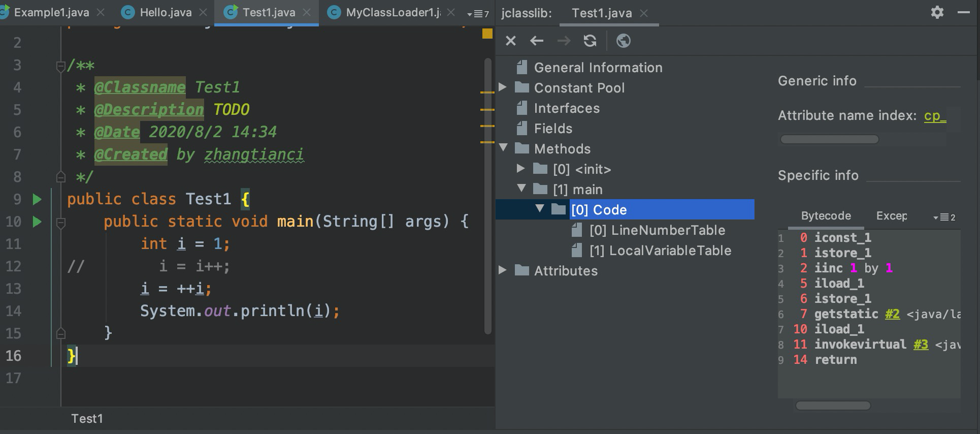Switch to the Hello.java tab
Image resolution: width=980 pixels, height=434 pixels.
(x=165, y=12)
